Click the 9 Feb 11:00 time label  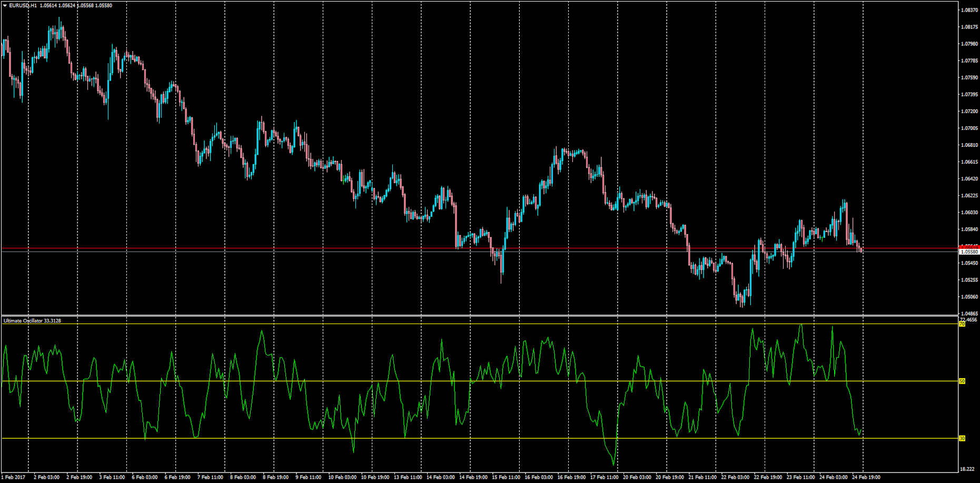[x=308, y=477]
